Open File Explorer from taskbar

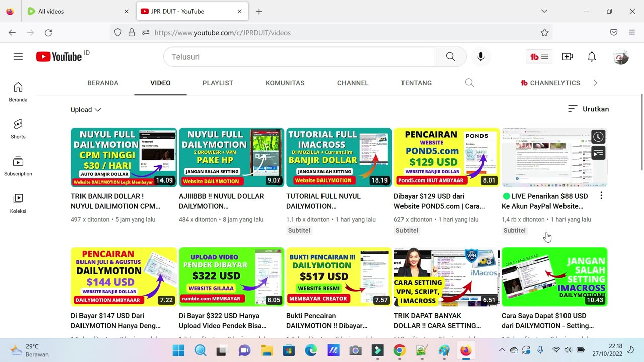click(267, 350)
